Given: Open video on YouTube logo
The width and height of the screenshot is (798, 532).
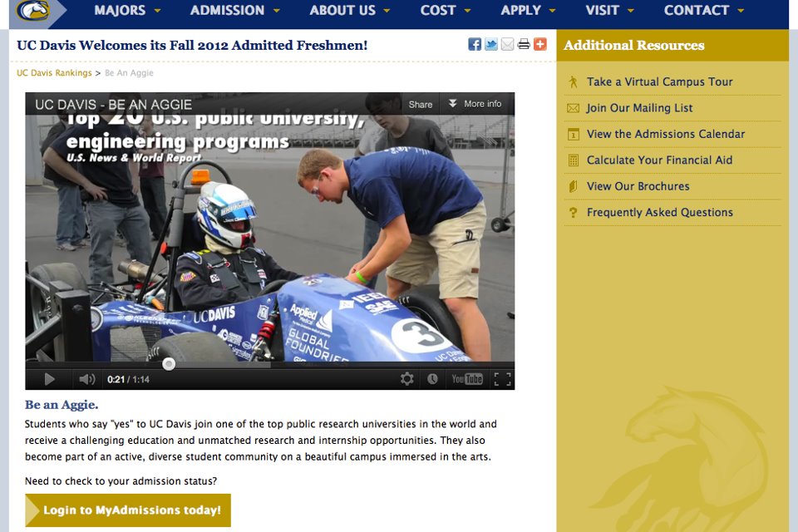Looking at the screenshot, I should point(466,379).
